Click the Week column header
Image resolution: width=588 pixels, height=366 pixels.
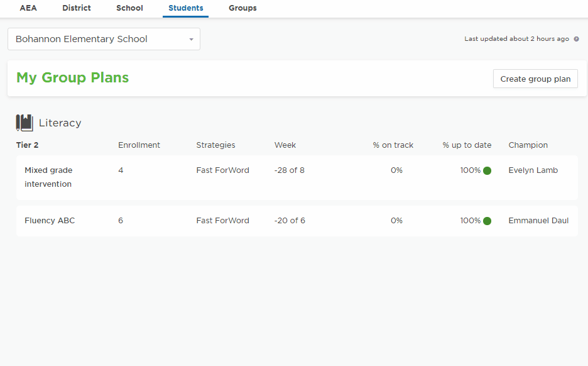pyautogui.click(x=285, y=145)
